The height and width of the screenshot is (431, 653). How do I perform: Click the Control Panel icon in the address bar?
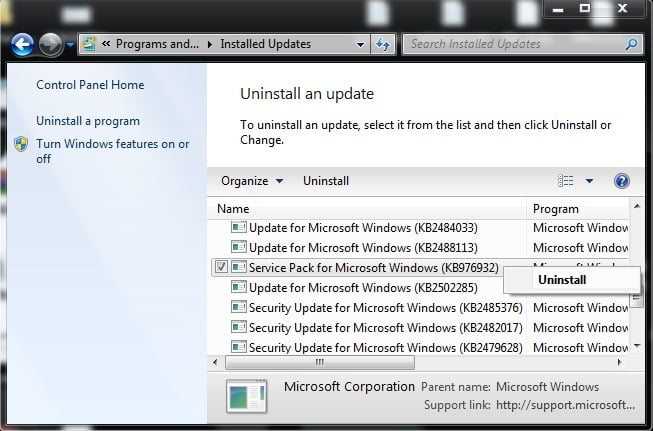point(89,43)
